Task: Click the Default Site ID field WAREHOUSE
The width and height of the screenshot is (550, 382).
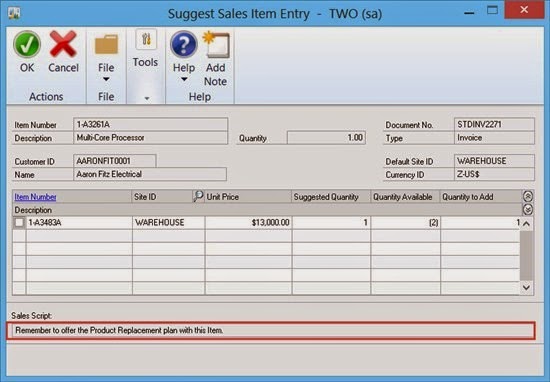Action: click(x=494, y=161)
